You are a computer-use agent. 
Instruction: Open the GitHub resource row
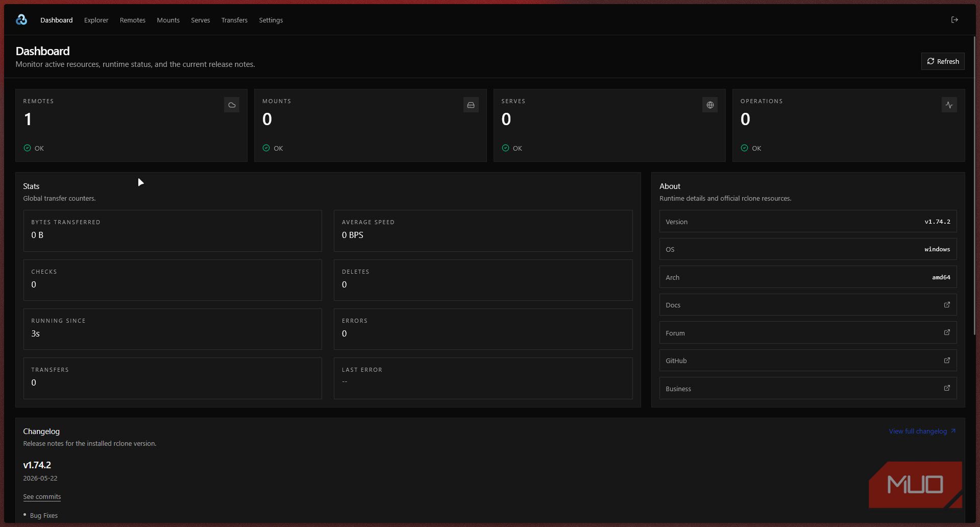[x=808, y=361]
